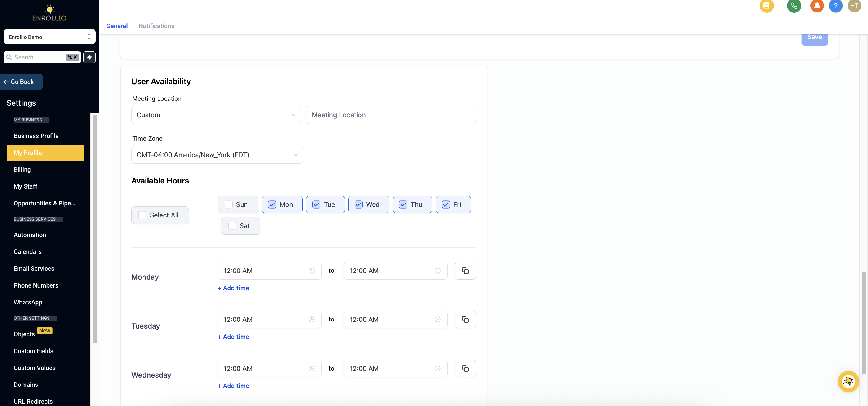Uncheck the Tue availability checkbox

click(x=316, y=204)
